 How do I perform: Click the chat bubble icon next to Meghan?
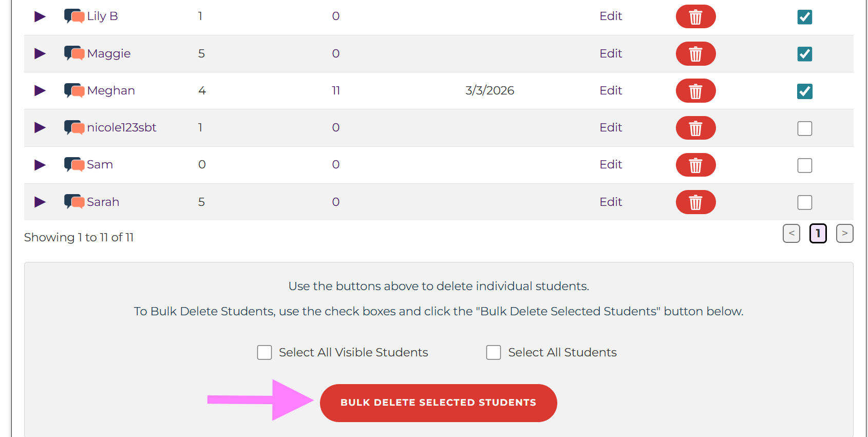tap(74, 91)
